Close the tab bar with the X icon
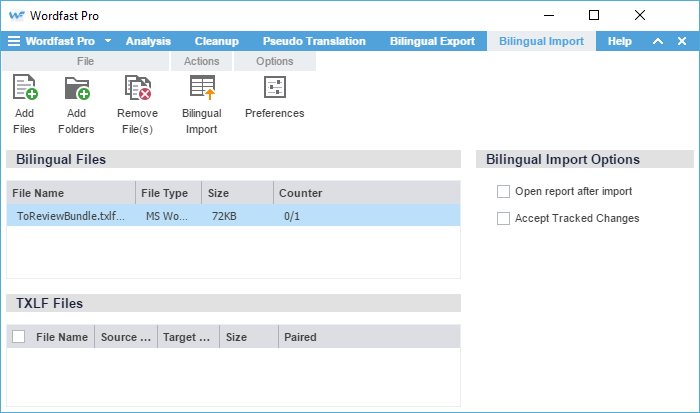Viewport: 700px width, 413px height. click(682, 41)
